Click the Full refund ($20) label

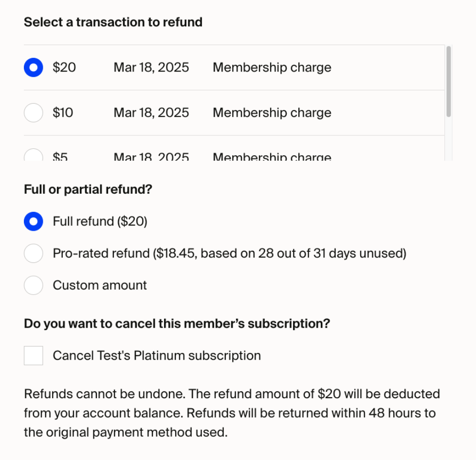(100, 221)
